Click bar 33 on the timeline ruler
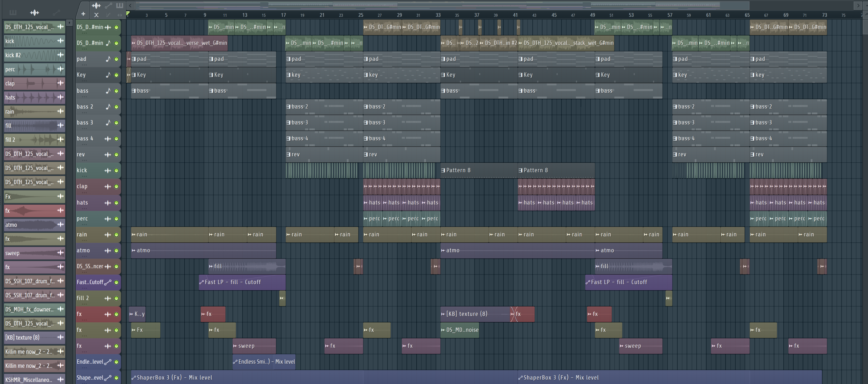868x384 pixels. tap(438, 15)
